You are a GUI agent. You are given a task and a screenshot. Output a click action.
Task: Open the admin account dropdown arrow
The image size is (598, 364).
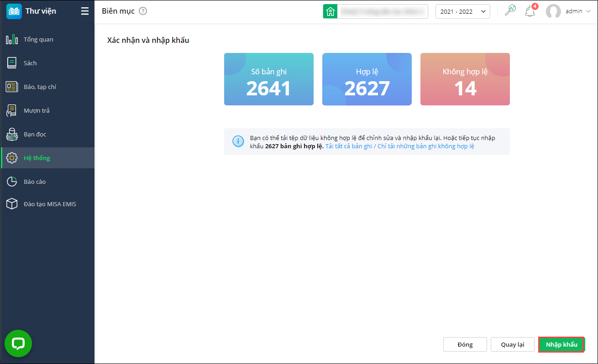tap(588, 11)
